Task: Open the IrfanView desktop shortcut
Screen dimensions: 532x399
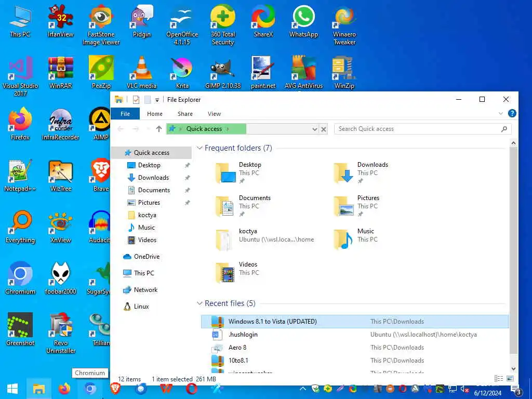Action: pyautogui.click(x=60, y=21)
